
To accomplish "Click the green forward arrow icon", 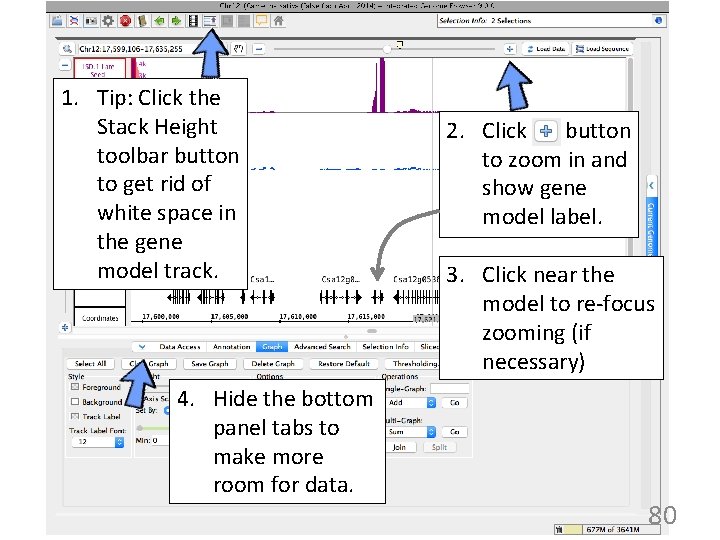I will point(176,21).
